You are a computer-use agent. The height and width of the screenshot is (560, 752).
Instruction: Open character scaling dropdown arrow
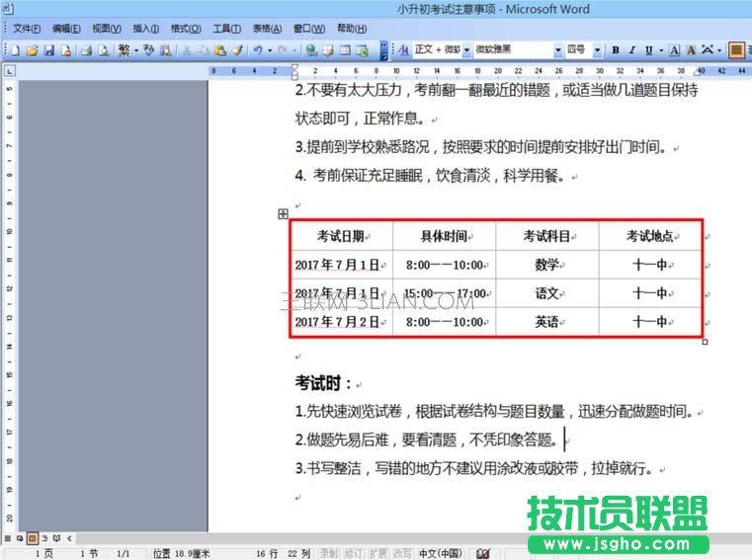pyautogui.click(x=719, y=49)
